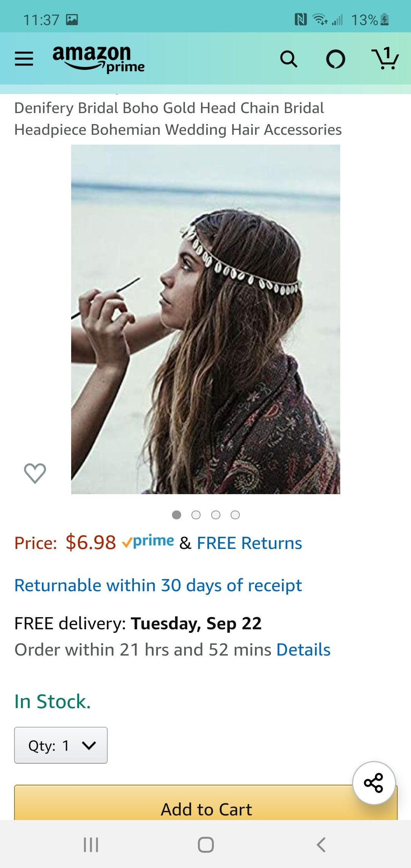Tap the head chain product photo

[205, 319]
